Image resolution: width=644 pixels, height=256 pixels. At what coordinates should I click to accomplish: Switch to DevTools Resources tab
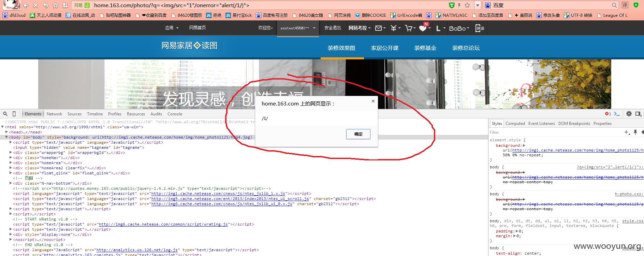click(136, 114)
